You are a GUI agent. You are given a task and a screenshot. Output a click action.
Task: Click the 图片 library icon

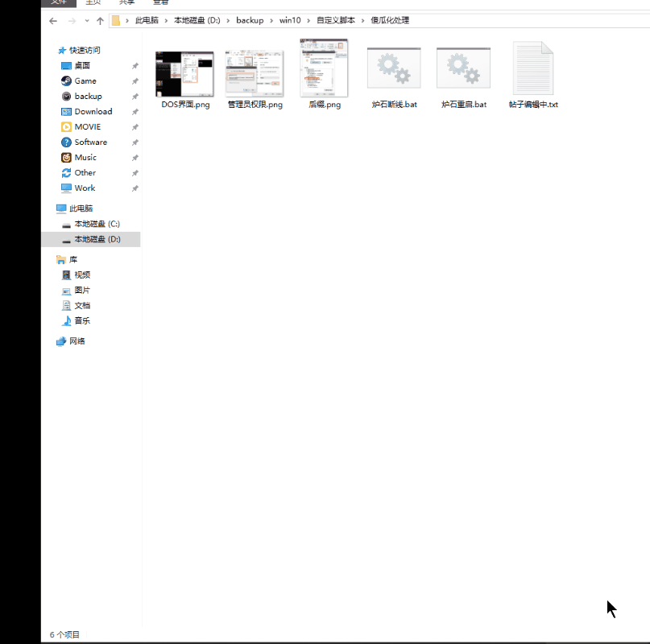pyautogui.click(x=66, y=291)
